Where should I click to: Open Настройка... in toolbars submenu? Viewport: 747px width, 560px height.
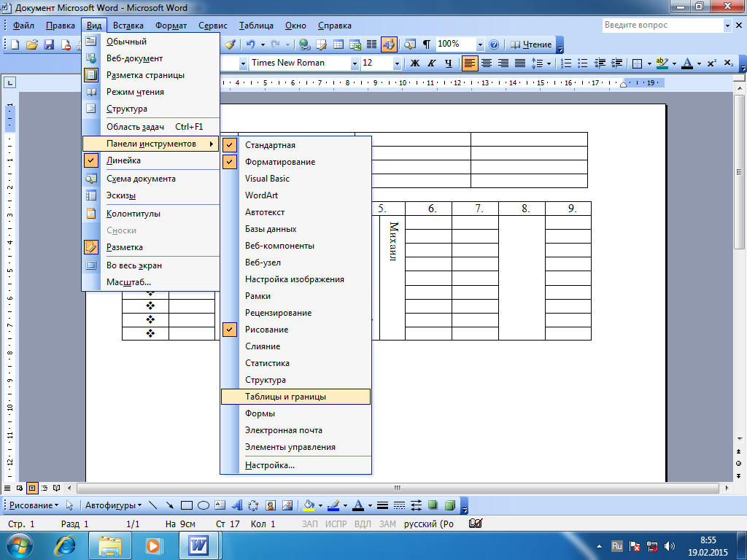(295, 465)
